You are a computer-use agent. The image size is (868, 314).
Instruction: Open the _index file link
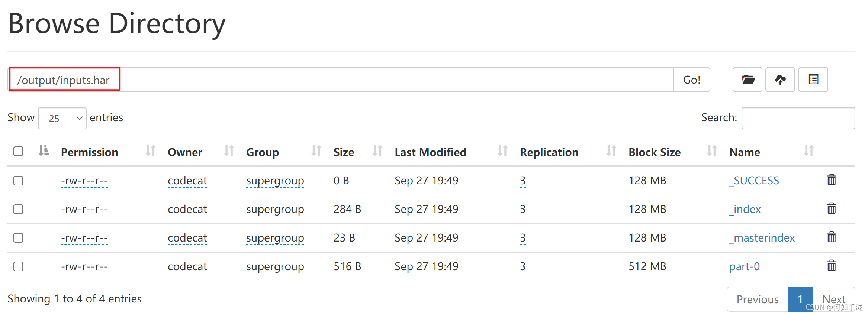click(x=745, y=209)
